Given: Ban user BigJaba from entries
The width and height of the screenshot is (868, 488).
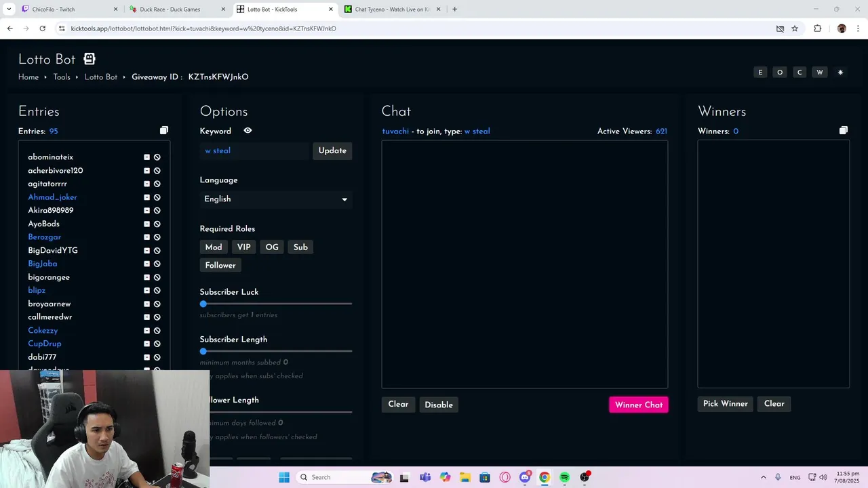Looking at the screenshot, I should (x=157, y=264).
